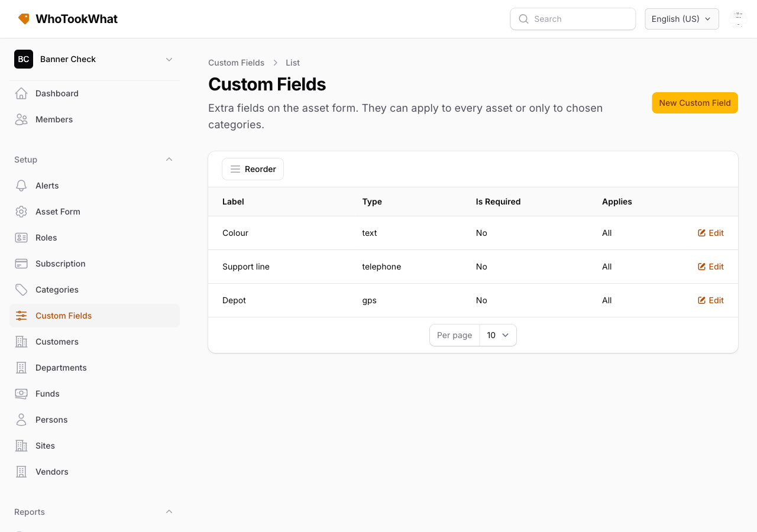Click the Customers building icon
The height and width of the screenshot is (532, 757).
coord(21,342)
